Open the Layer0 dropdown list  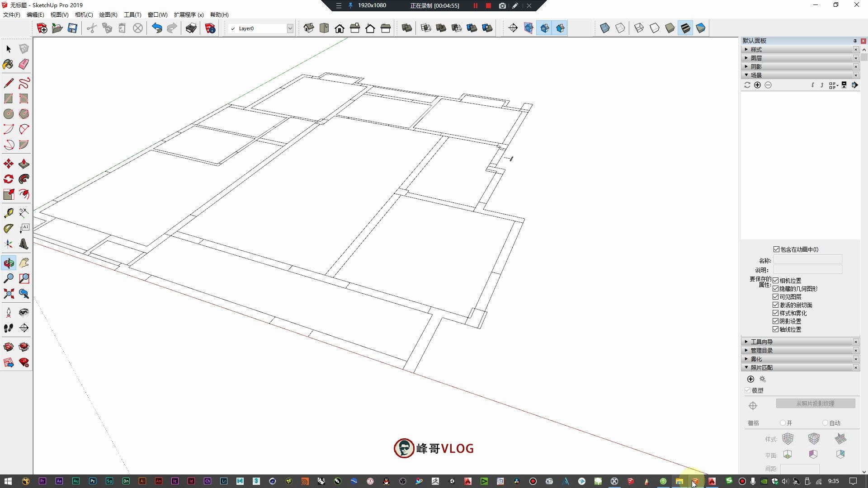(290, 28)
